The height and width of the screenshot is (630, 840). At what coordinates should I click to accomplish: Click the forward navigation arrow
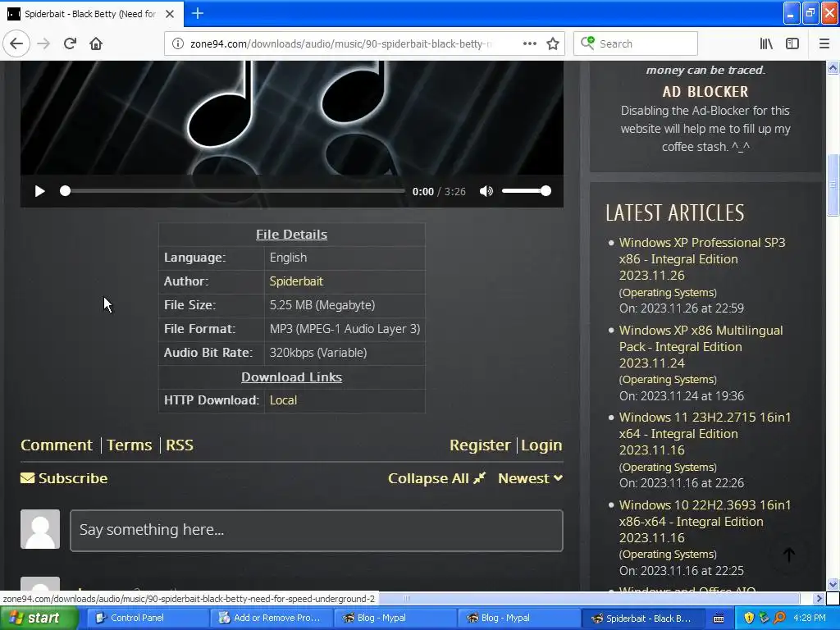pyautogui.click(x=43, y=43)
